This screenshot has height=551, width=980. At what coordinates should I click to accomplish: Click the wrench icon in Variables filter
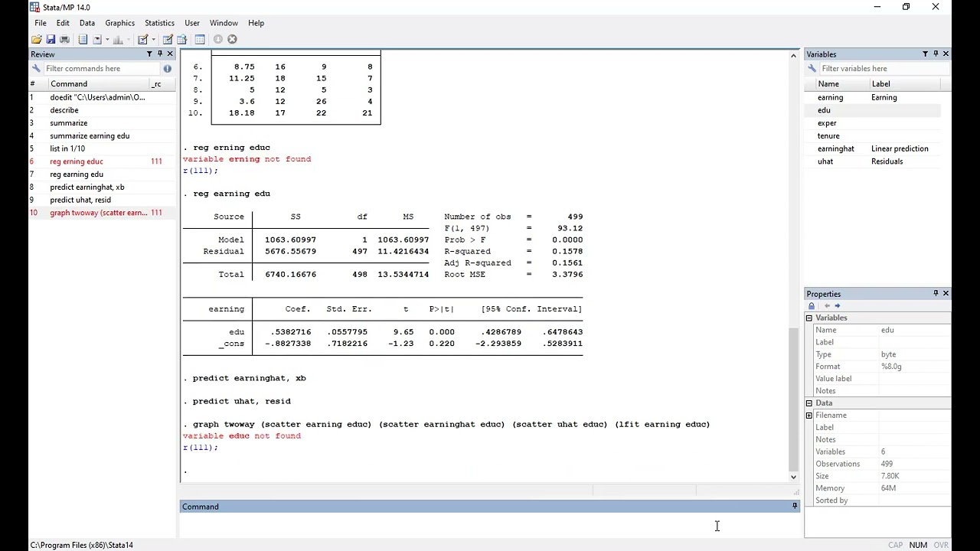point(812,69)
